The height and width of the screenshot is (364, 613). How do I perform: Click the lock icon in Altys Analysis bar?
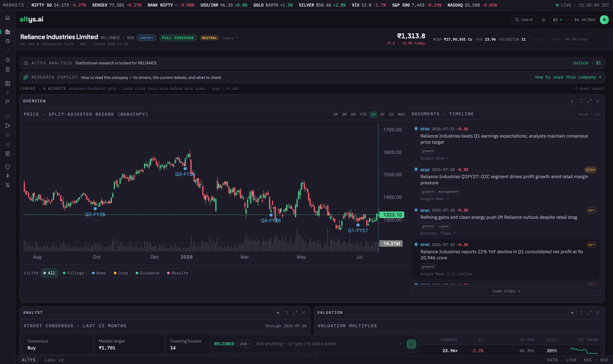pos(26,63)
